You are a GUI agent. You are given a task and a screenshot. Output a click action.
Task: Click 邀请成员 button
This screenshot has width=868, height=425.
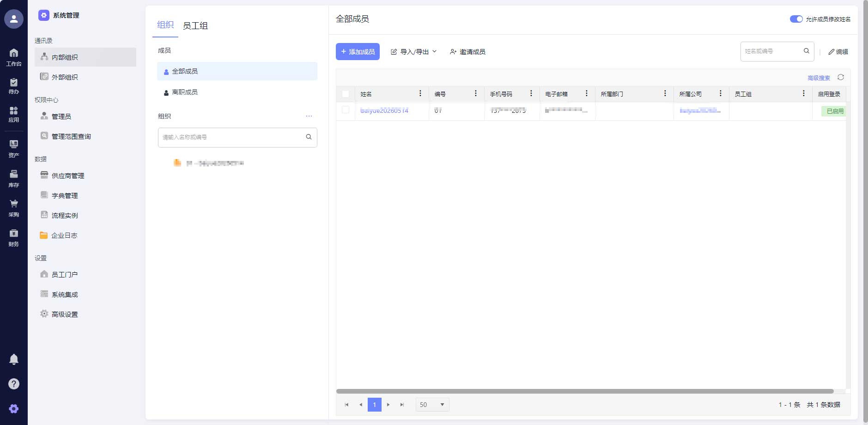(x=467, y=52)
